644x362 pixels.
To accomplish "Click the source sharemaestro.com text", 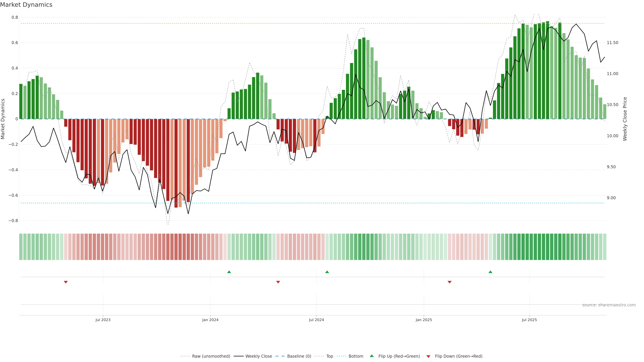I will click(609, 305).
